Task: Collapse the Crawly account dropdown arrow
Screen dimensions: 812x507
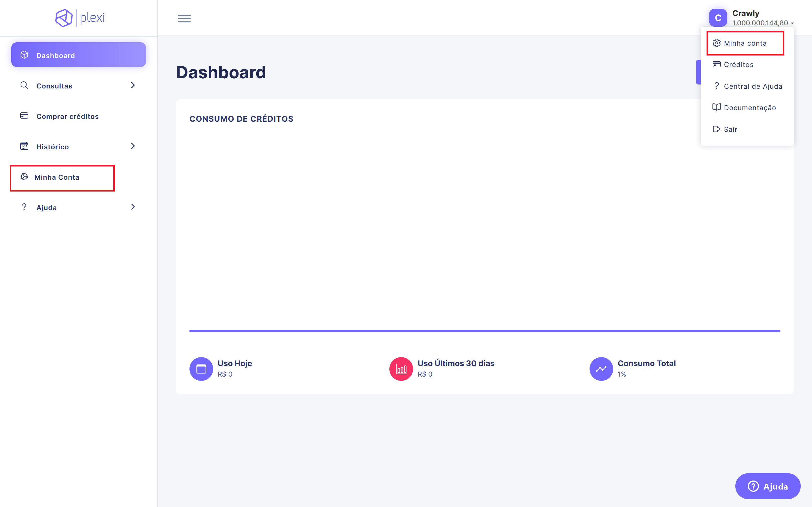Action: 792,23
